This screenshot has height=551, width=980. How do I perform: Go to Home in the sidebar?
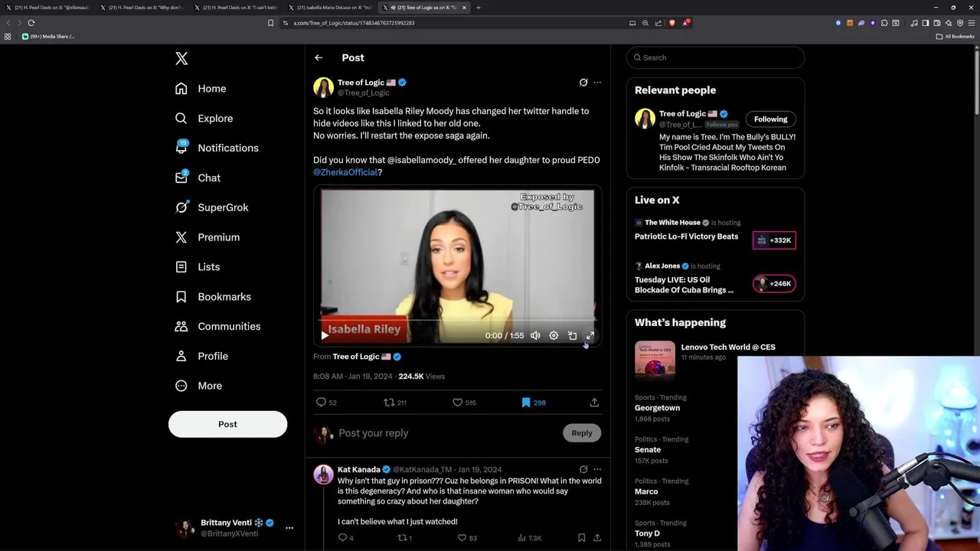click(x=201, y=89)
